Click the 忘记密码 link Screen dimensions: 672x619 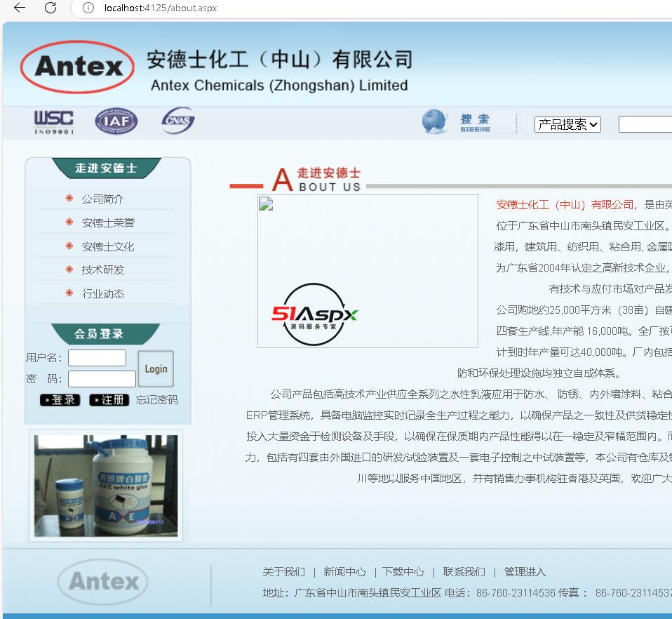[156, 400]
